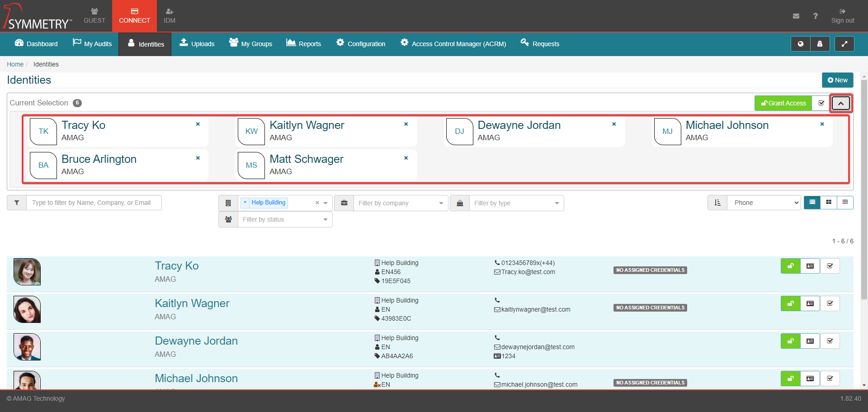Go to the Home breadcrumb link
The width and height of the screenshot is (868, 412).
click(x=15, y=64)
